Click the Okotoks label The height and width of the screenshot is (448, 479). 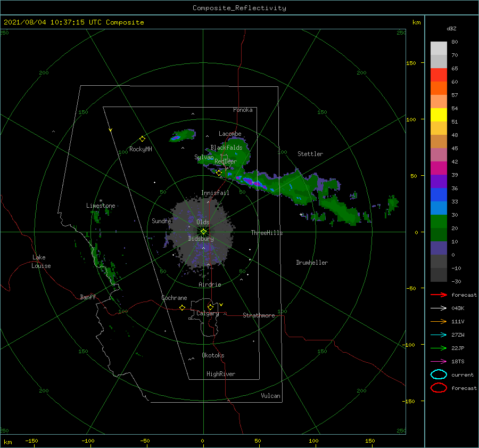(x=213, y=355)
